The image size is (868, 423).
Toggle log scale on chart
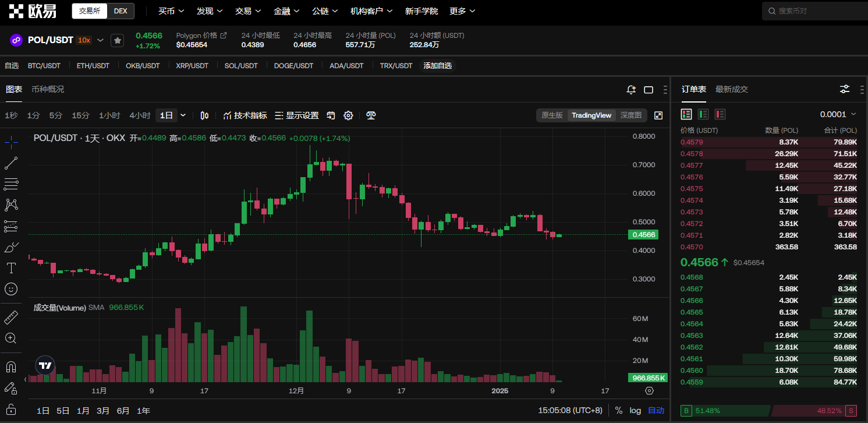click(x=635, y=411)
